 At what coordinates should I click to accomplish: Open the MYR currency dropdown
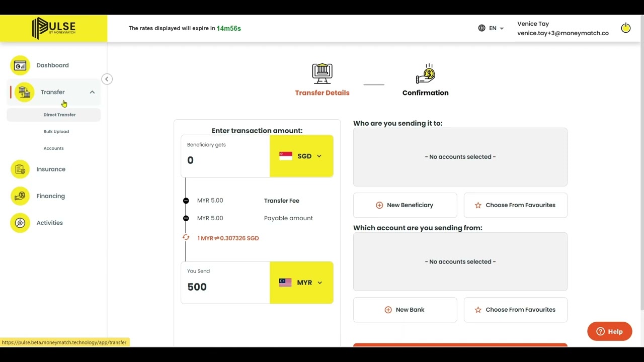click(x=301, y=283)
